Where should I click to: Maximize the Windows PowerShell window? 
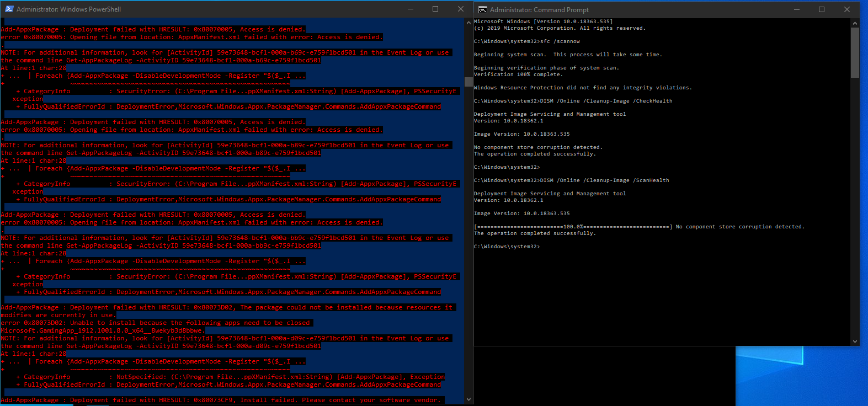(x=435, y=9)
